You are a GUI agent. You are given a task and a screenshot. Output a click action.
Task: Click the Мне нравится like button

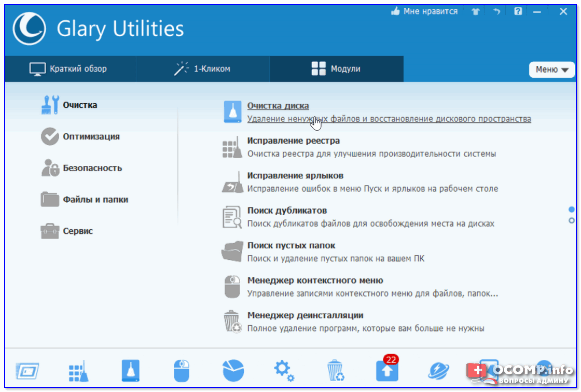[424, 11]
